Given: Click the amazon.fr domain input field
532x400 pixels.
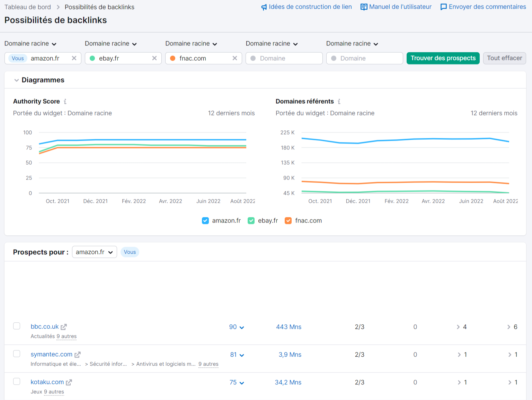Looking at the screenshot, I should point(43,58).
